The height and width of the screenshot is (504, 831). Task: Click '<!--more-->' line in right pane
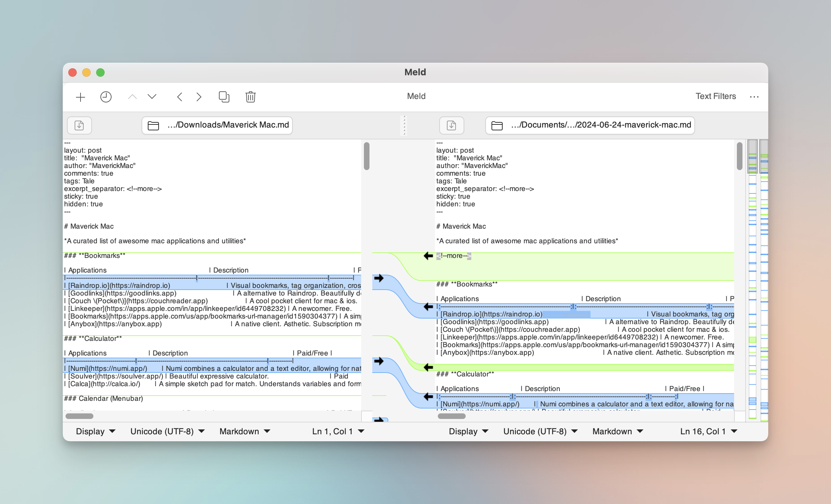[x=454, y=256]
